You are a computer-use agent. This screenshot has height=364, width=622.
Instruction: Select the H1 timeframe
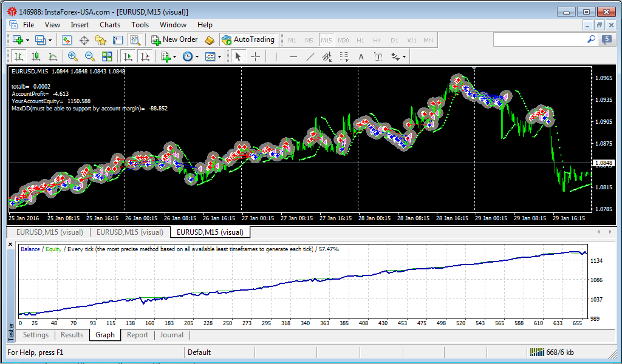(361, 40)
